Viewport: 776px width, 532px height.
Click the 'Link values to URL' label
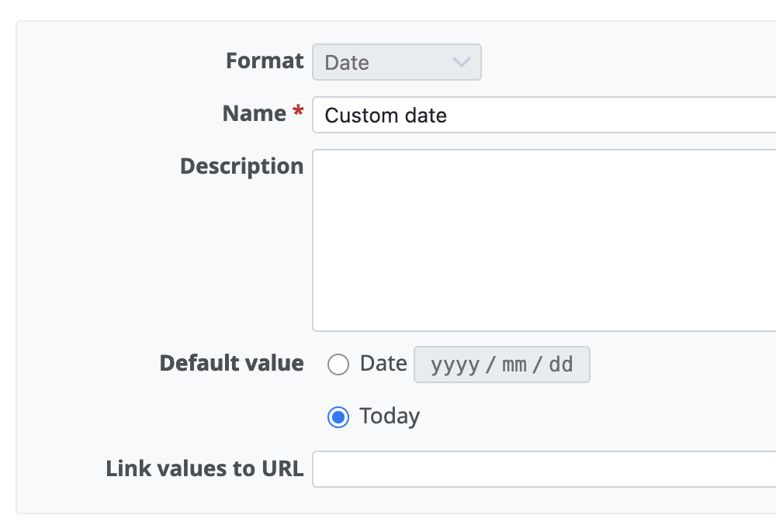click(204, 468)
